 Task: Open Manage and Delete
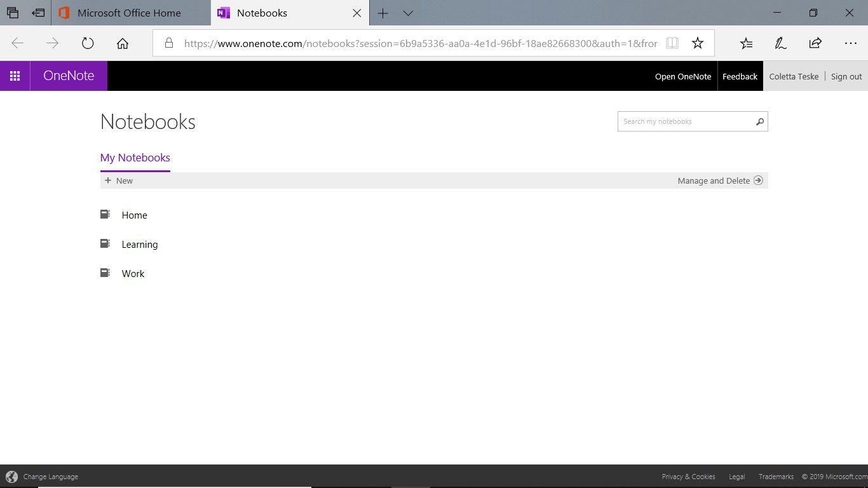(714, 180)
